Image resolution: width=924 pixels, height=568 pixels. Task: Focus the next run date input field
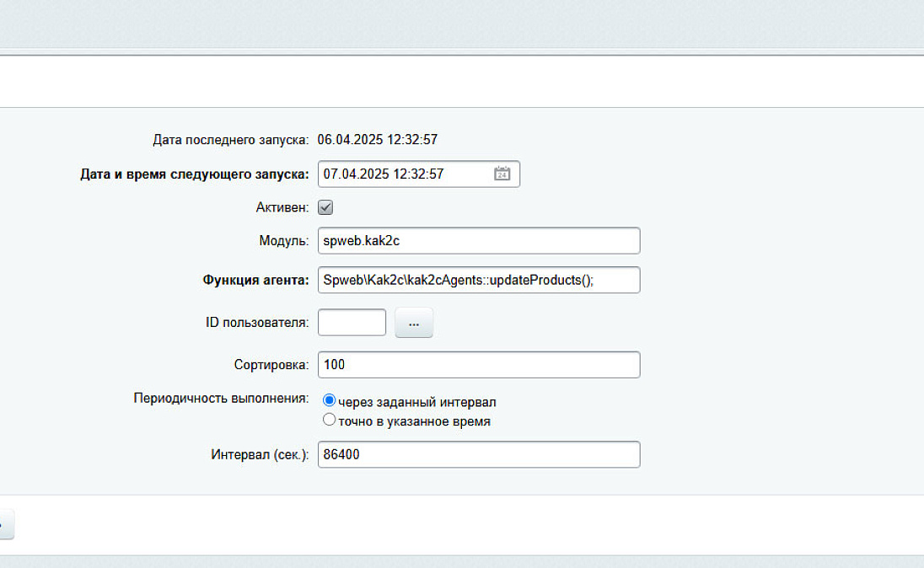point(403,174)
